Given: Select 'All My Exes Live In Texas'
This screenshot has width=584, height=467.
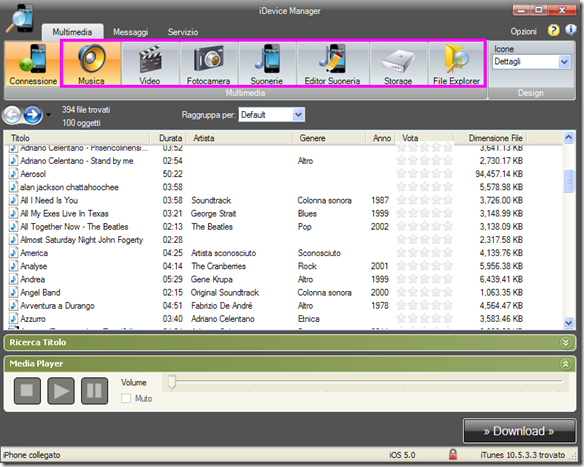Looking at the screenshot, I should pyautogui.click(x=64, y=213).
